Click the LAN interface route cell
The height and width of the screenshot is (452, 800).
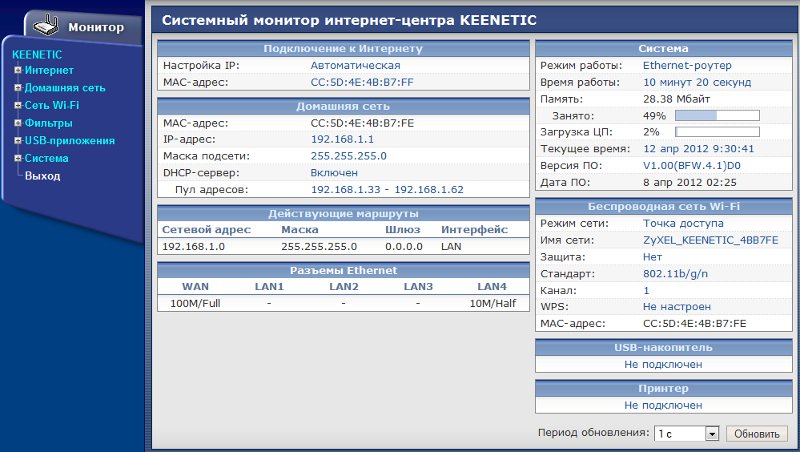click(451, 246)
